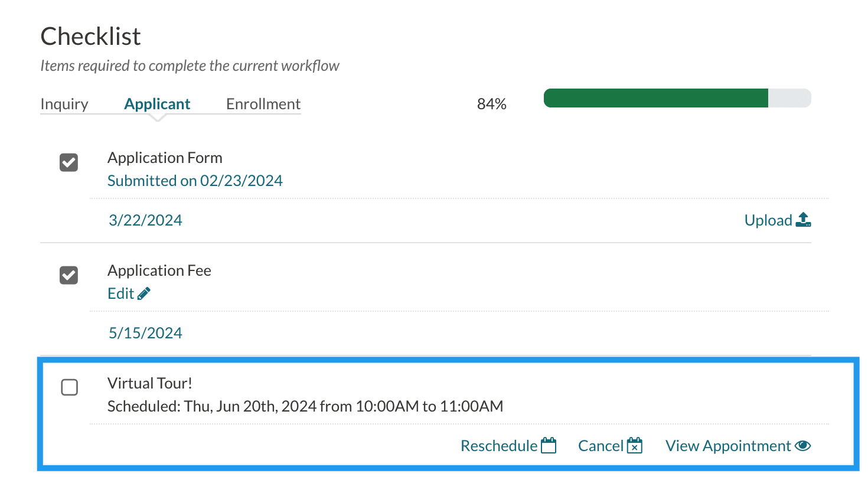Click the Upload link text
The height and width of the screenshot is (483, 868).
pyautogui.click(x=768, y=220)
